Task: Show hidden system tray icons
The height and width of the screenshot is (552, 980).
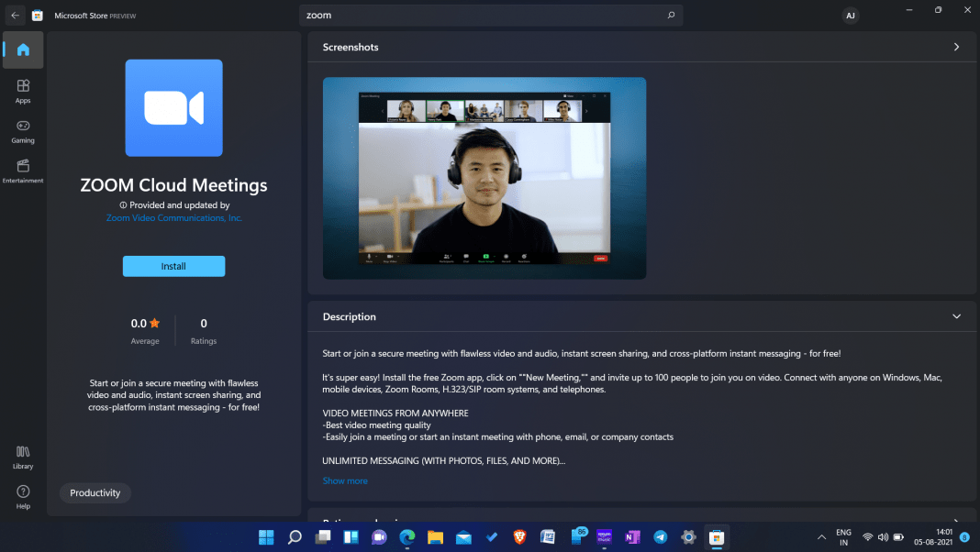Action: click(x=821, y=537)
